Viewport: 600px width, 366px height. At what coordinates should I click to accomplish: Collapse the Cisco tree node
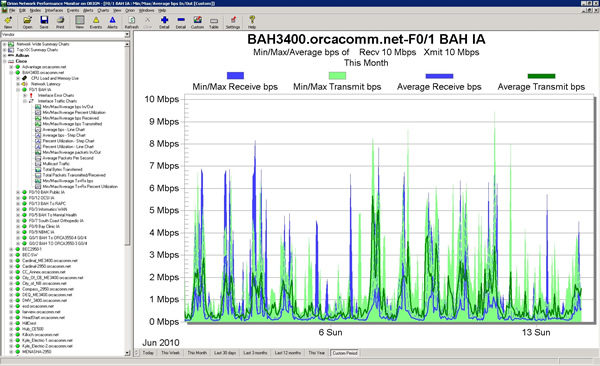tap(5, 61)
